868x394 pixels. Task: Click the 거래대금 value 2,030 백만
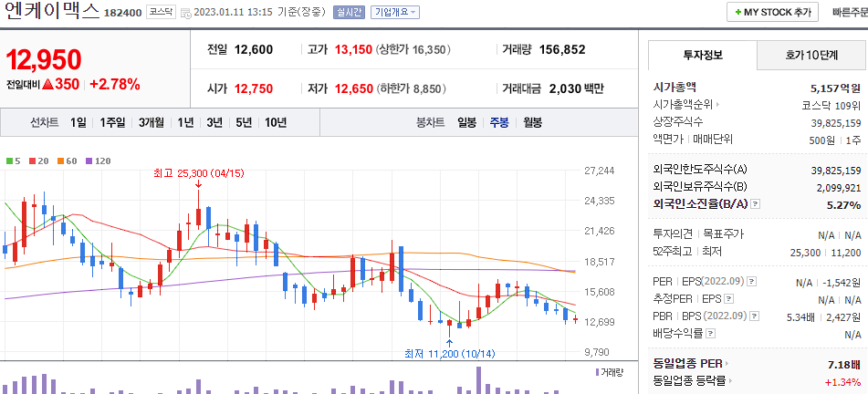pyautogui.click(x=576, y=88)
